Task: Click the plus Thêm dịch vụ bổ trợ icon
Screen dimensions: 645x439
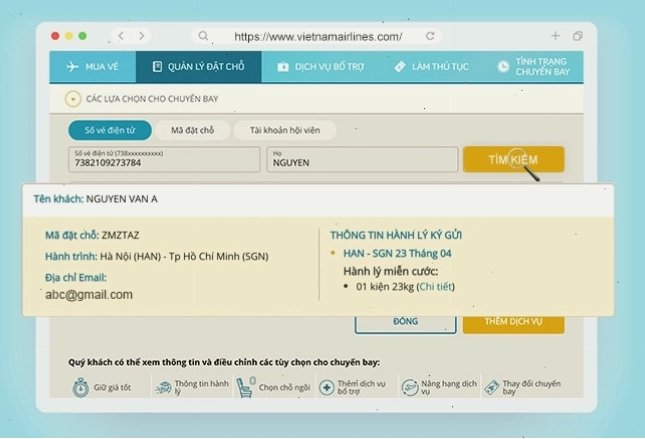Action: click(327, 388)
